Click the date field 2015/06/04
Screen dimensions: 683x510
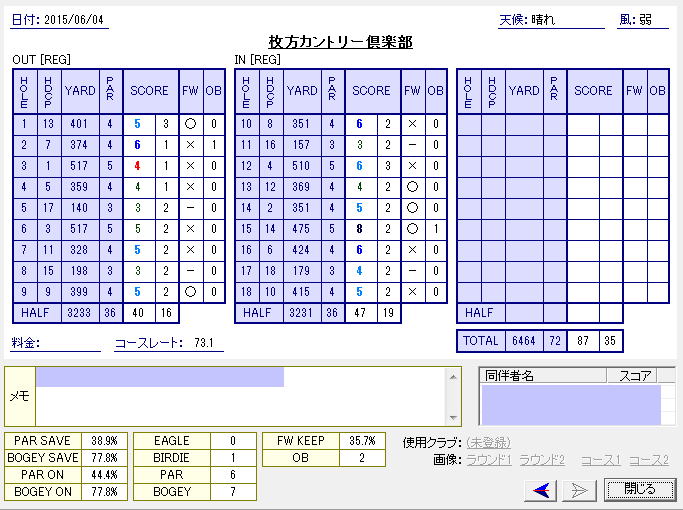(x=74, y=20)
